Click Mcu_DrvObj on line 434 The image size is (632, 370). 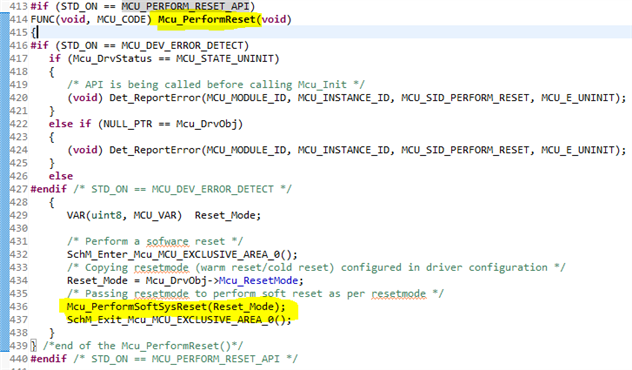[x=176, y=281]
